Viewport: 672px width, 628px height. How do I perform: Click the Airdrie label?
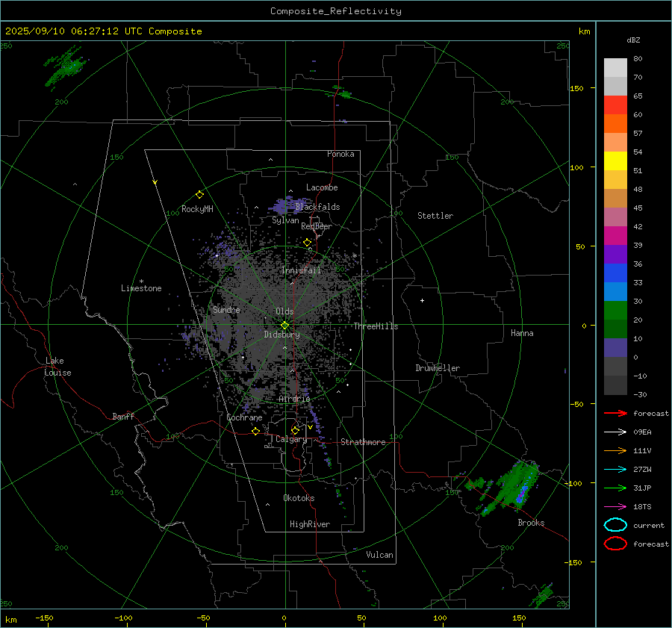coord(294,399)
